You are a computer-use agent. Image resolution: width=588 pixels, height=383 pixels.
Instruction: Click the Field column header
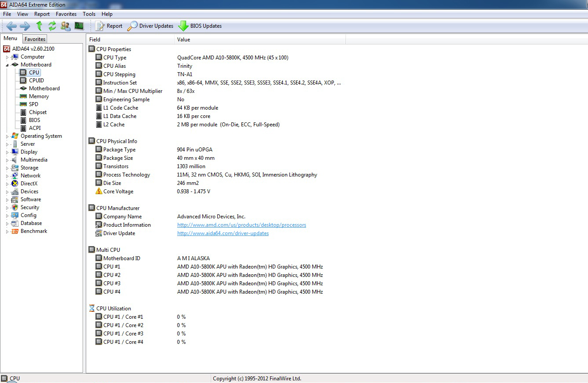point(130,40)
